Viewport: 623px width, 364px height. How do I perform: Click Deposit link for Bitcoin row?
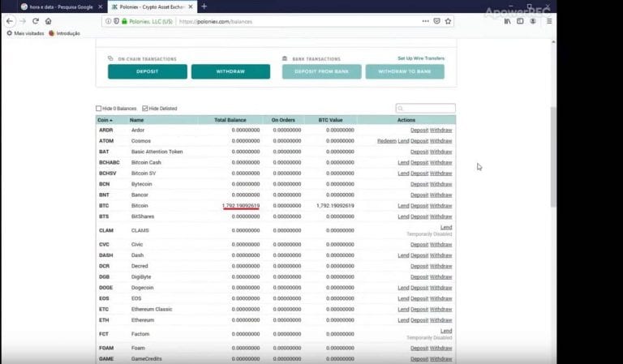[419, 206]
